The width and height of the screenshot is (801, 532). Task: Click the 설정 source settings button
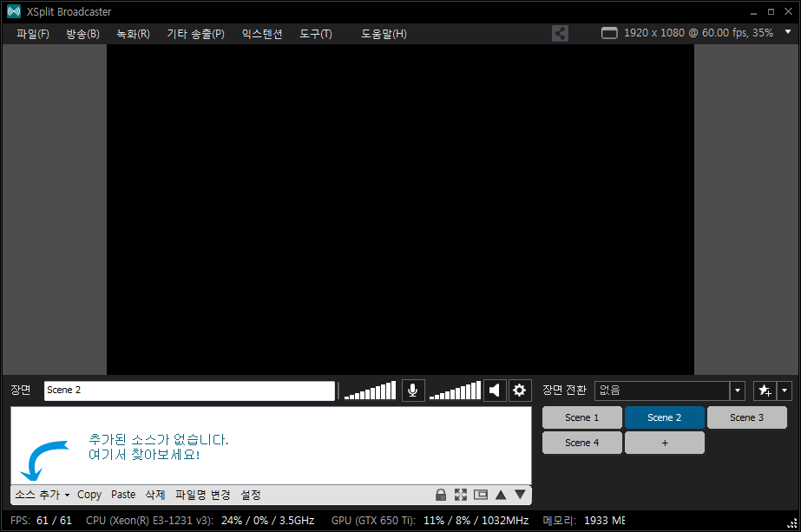click(251, 495)
